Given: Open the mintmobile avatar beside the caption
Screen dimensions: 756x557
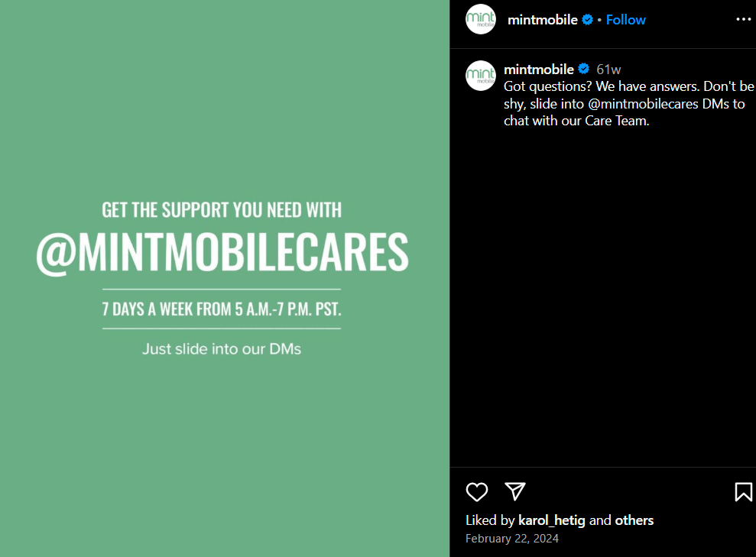Looking at the screenshot, I should 481,76.
